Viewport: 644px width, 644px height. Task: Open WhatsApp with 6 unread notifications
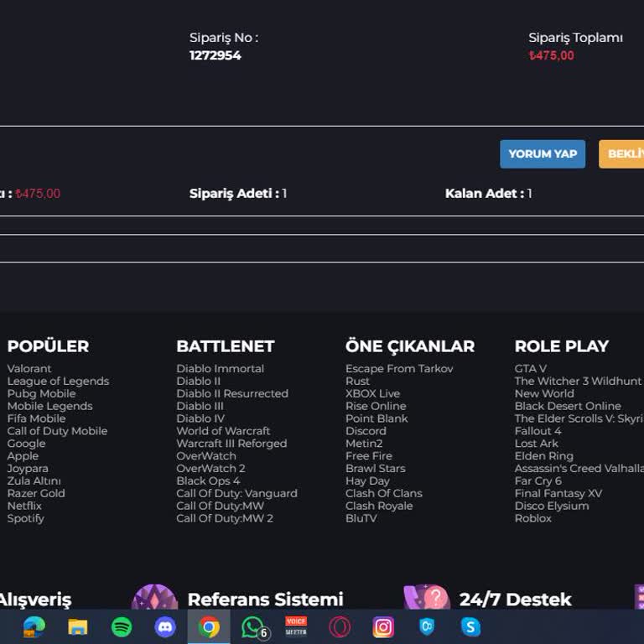pos(253,626)
